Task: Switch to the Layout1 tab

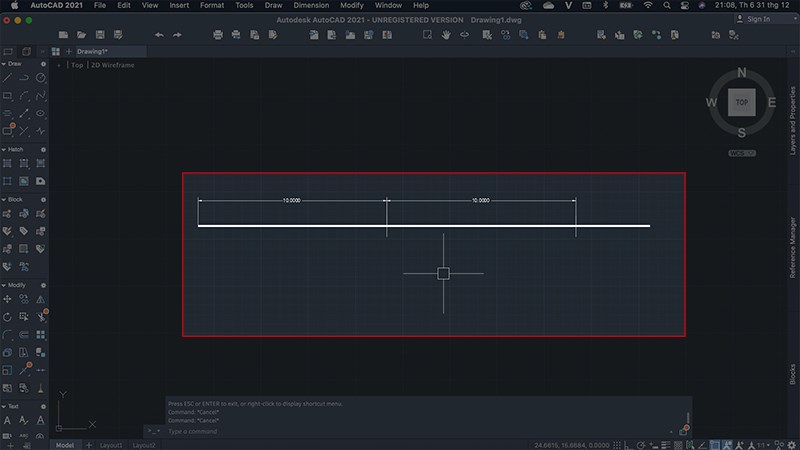Action: [110, 444]
